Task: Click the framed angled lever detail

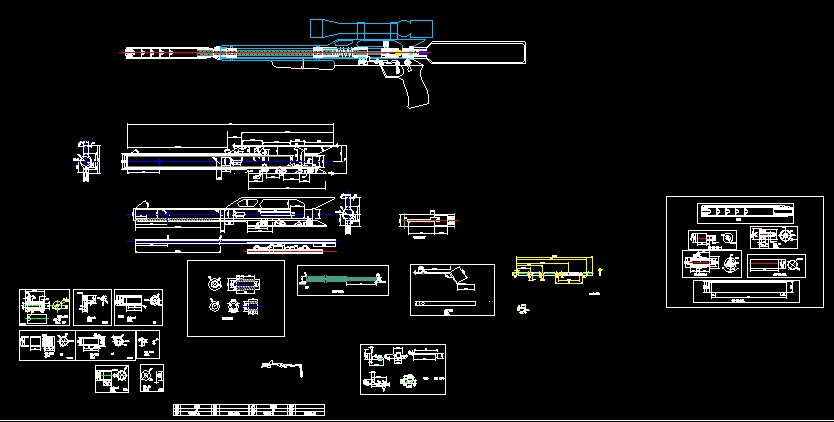Action: point(452,290)
